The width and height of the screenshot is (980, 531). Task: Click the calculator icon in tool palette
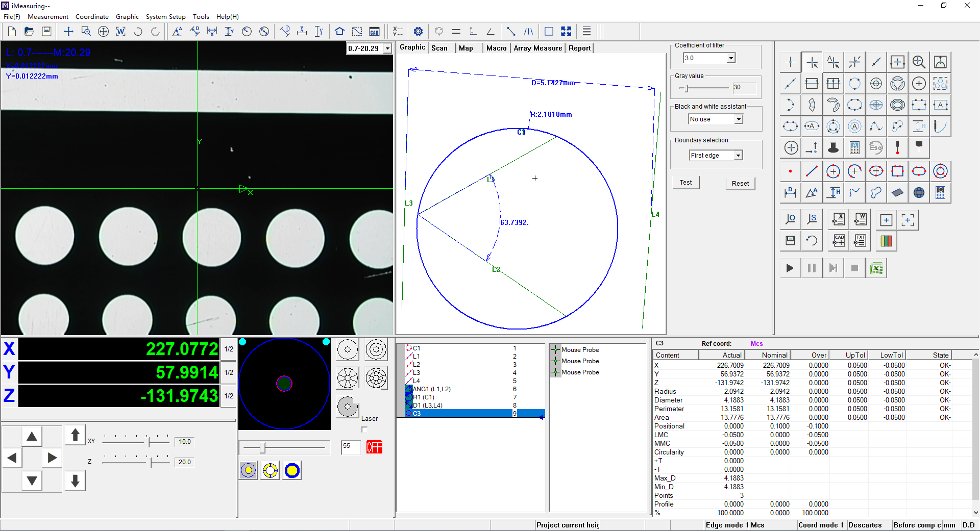940,193
